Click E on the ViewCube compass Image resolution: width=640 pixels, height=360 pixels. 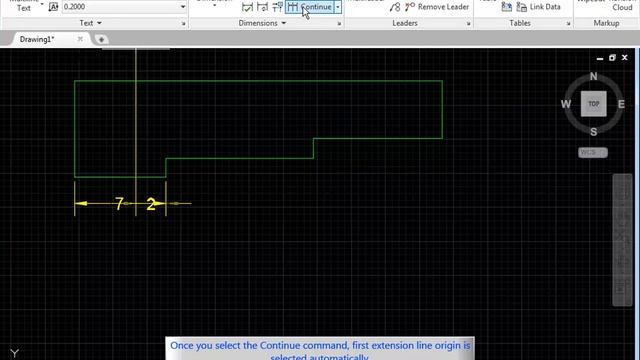(621, 104)
